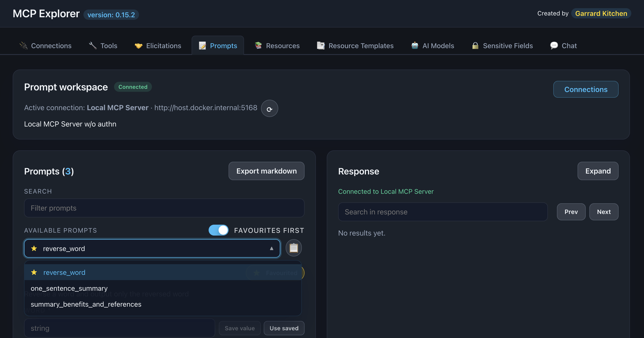Click the speech bubble Chat icon
The height and width of the screenshot is (338, 644).
click(554, 46)
